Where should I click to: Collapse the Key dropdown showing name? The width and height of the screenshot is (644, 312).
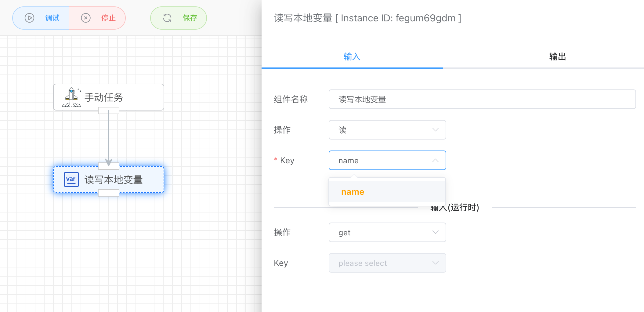click(387, 161)
